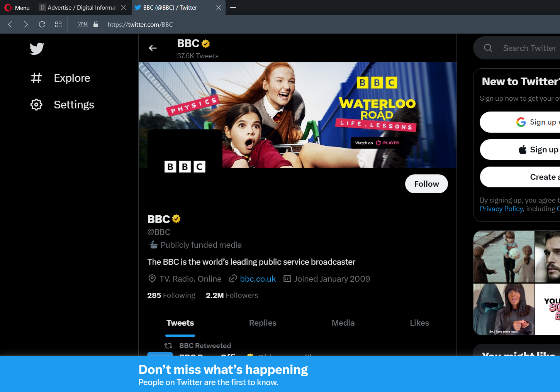The image size is (560, 392).
Task: Follow the BBC account
Action: 426,184
